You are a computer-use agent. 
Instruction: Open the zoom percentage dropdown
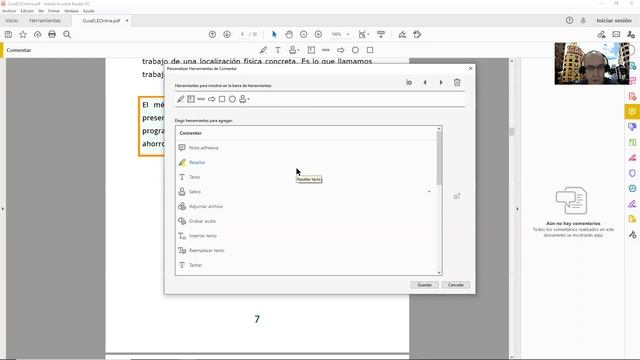[x=348, y=34]
